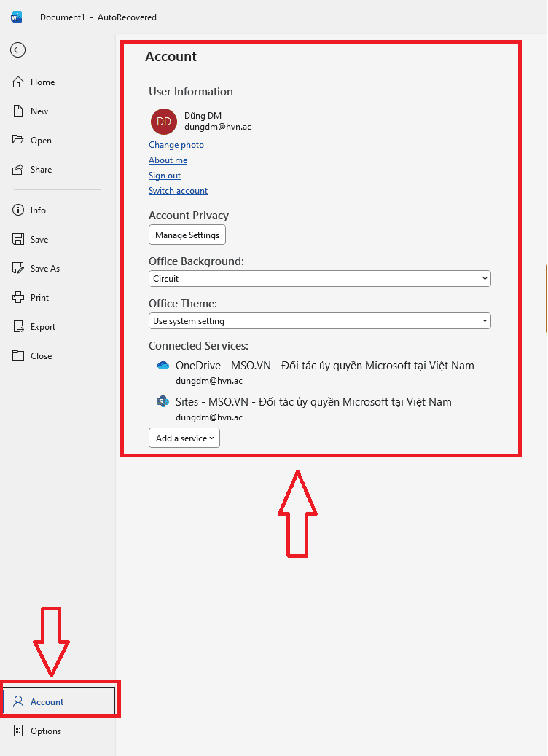Viewport: 548px width, 756px height.
Task: Open the Office Background dropdown
Action: (319, 279)
